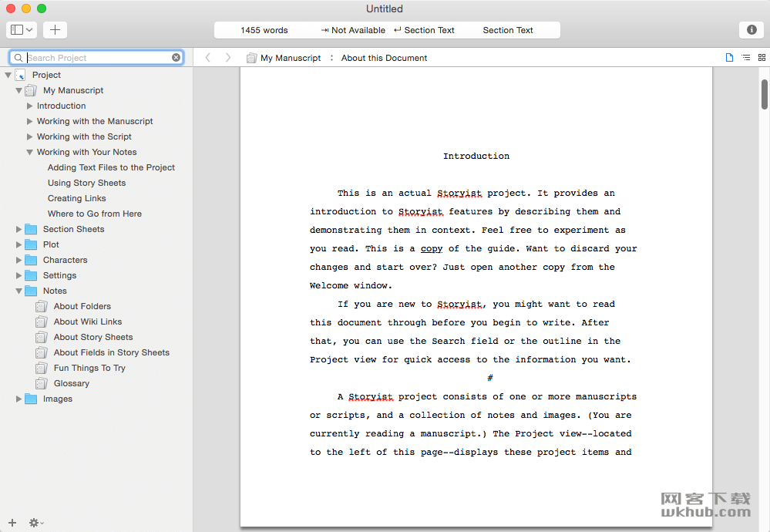The width and height of the screenshot is (770, 532).
Task: Switch to index card grid view icon
Action: tap(762, 58)
